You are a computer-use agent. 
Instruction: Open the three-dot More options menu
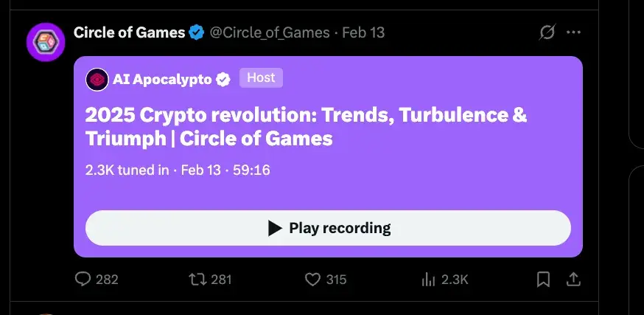(573, 32)
